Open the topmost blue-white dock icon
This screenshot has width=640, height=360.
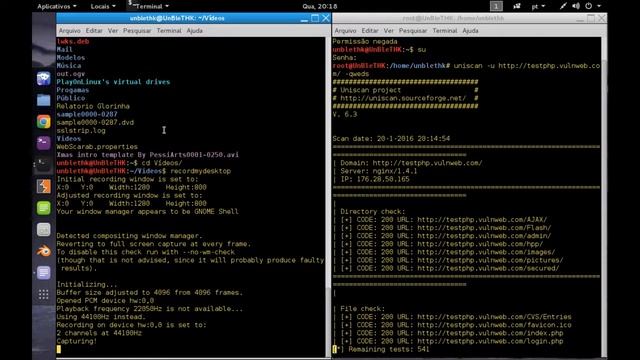pyautogui.click(x=43, y=78)
